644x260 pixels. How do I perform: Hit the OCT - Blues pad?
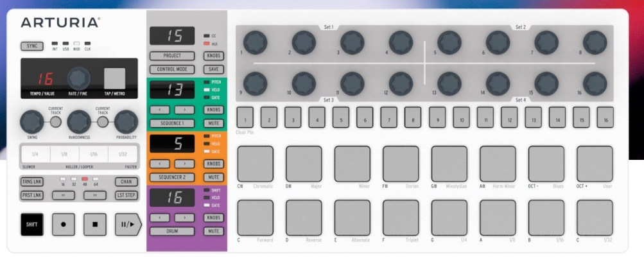click(x=546, y=164)
